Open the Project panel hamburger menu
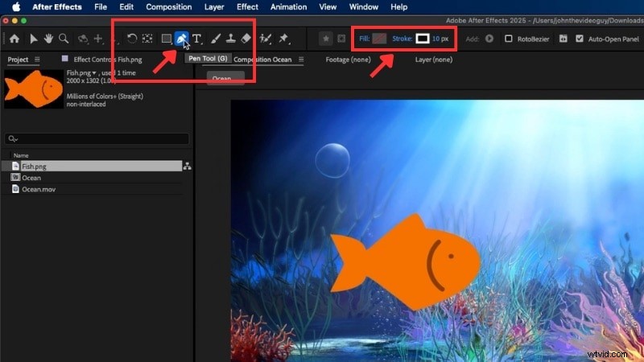Image resolution: width=644 pixels, height=362 pixels. tap(37, 60)
